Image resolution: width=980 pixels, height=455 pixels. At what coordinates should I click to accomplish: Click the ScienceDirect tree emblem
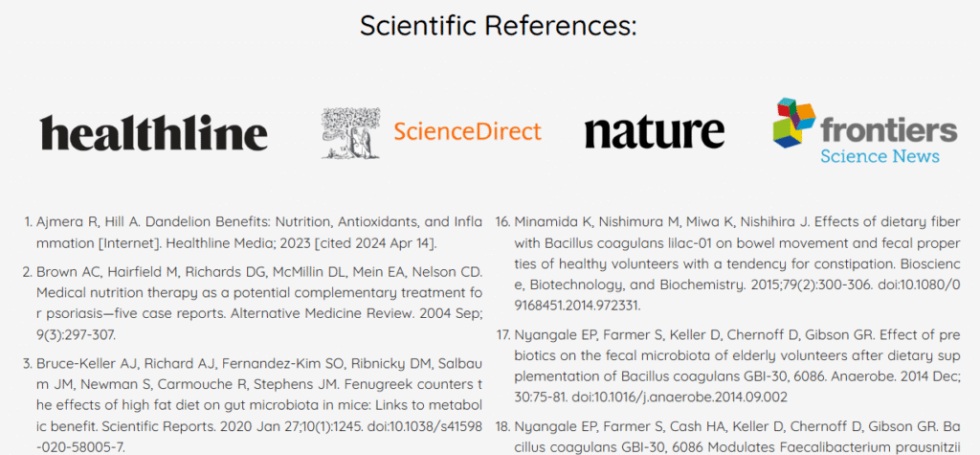(350, 132)
